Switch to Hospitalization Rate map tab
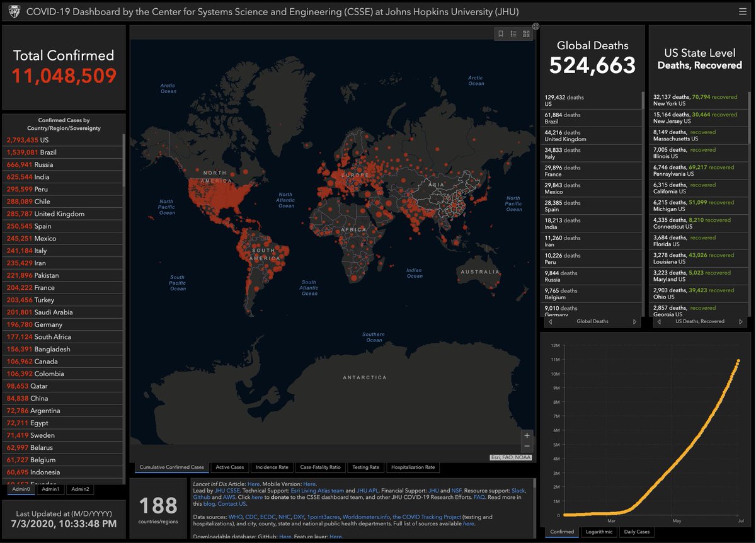This screenshot has width=756, height=543. click(413, 467)
